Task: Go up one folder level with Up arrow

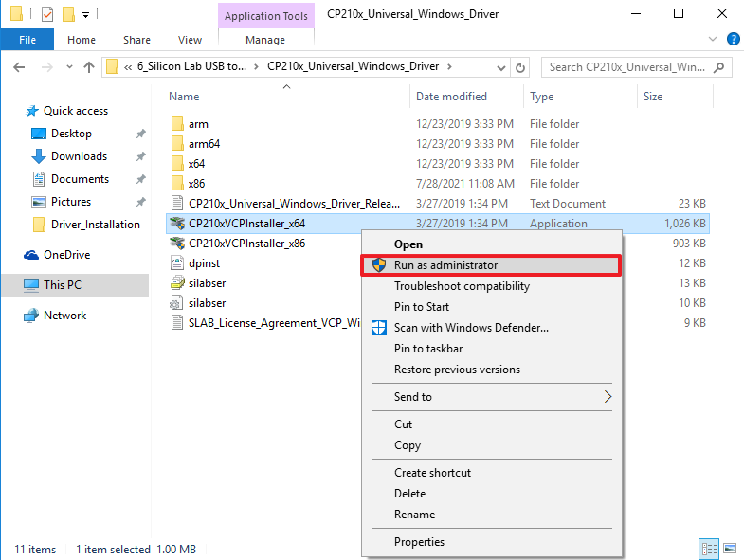Action: 89,67
